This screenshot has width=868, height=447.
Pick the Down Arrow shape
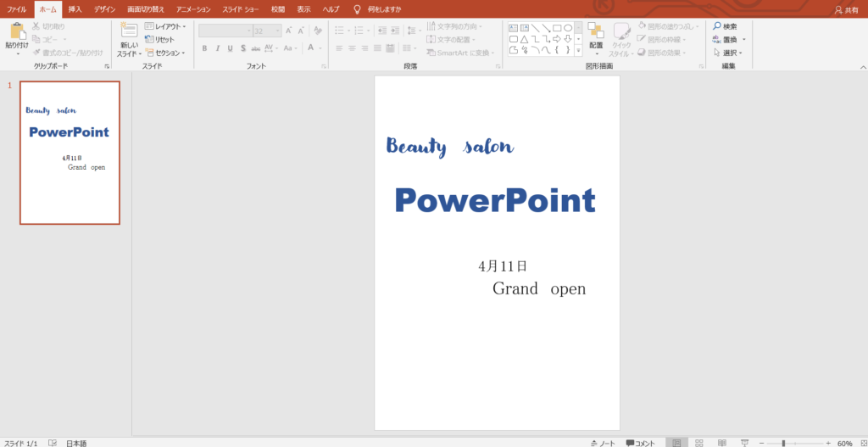pos(568,39)
